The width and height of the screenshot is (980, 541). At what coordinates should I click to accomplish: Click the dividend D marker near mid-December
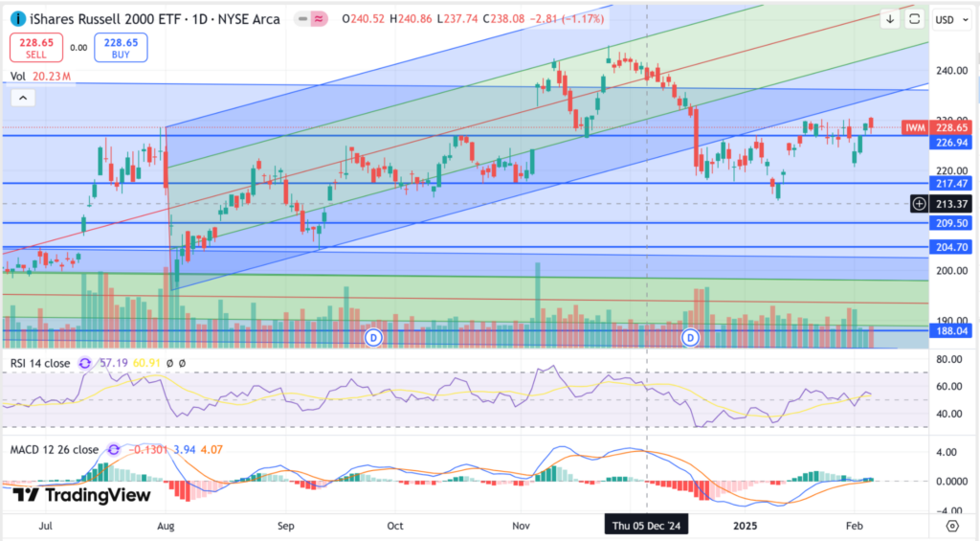click(x=691, y=338)
